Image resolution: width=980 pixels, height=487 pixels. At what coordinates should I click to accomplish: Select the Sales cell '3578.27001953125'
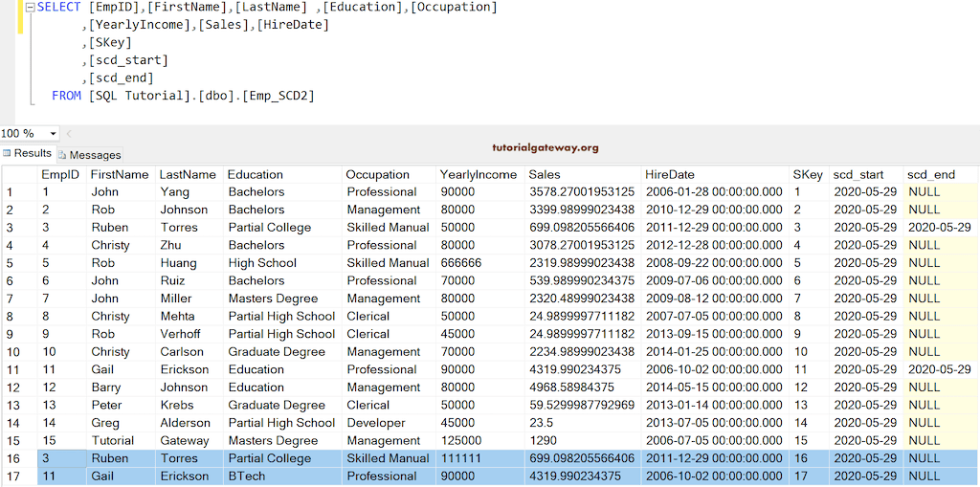click(x=581, y=192)
